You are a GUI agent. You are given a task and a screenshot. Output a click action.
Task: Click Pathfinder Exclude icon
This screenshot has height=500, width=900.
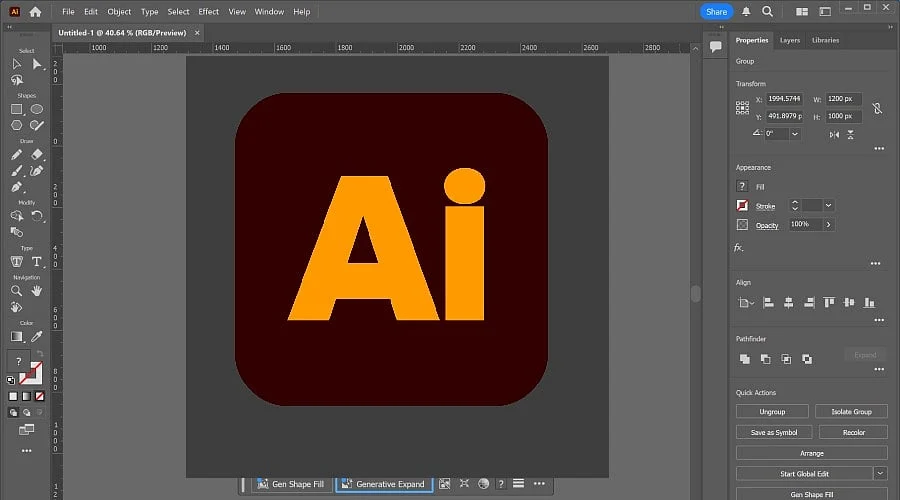point(807,359)
